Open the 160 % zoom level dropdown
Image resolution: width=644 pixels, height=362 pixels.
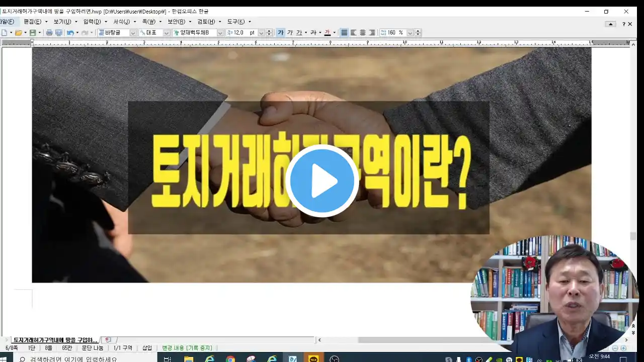click(x=410, y=33)
